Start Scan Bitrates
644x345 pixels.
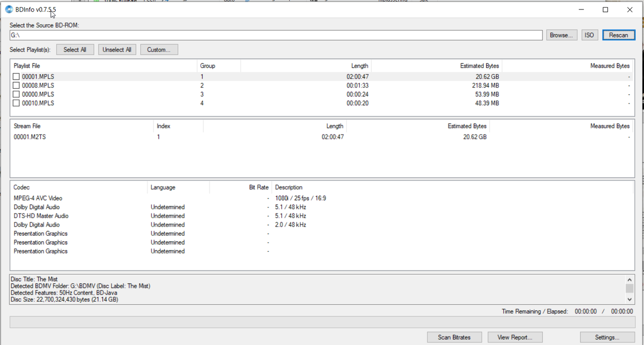click(454, 337)
